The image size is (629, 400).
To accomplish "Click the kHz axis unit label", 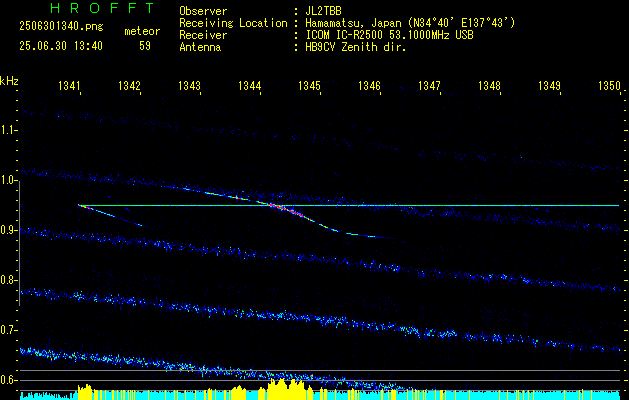I will point(9,81).
